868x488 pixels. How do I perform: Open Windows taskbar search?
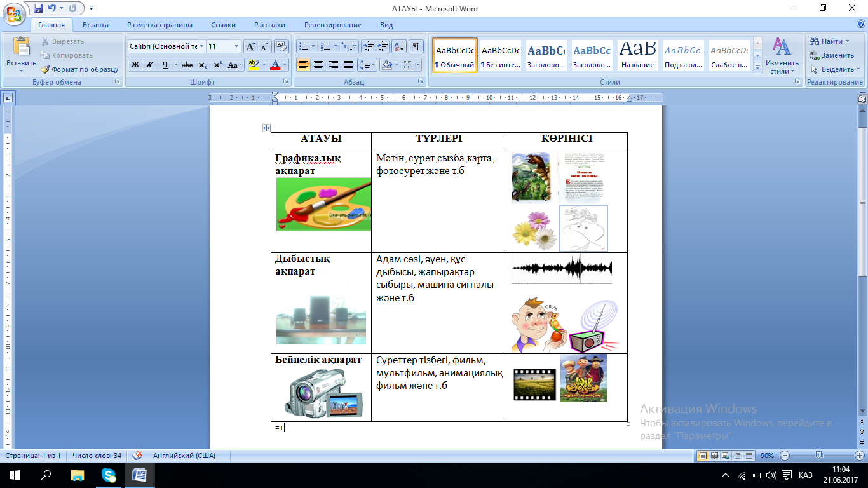tap(46, 475)
